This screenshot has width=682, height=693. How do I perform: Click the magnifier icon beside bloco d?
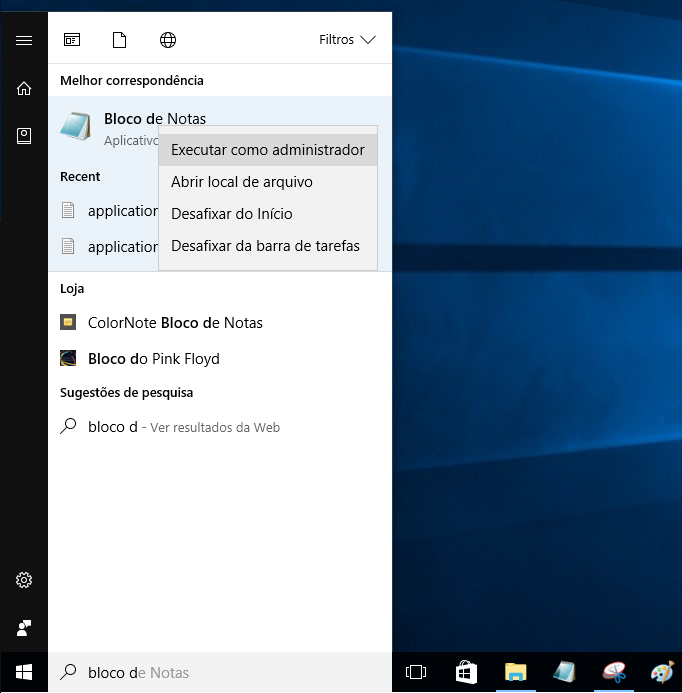click(x=68, y=426)
